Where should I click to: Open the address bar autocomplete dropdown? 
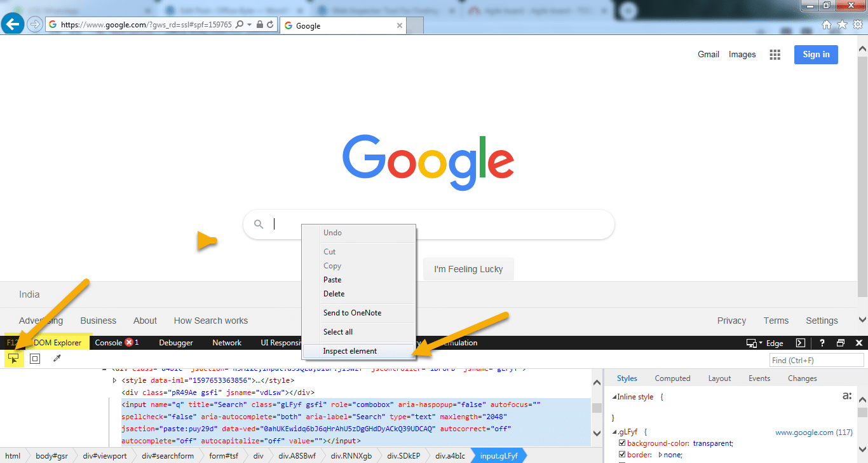249,25
